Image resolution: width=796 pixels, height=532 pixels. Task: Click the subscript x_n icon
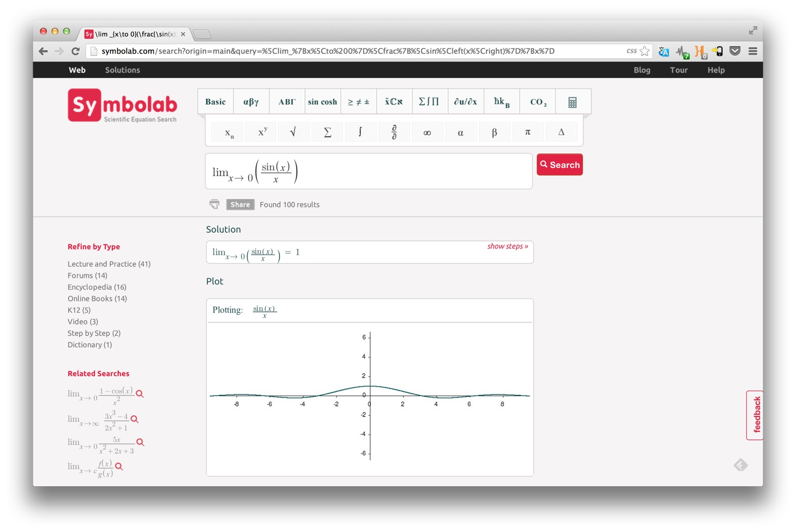pos(227,131)
